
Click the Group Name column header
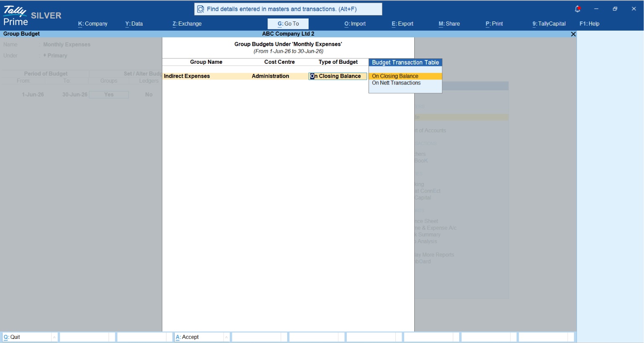[x=206, y=62]
